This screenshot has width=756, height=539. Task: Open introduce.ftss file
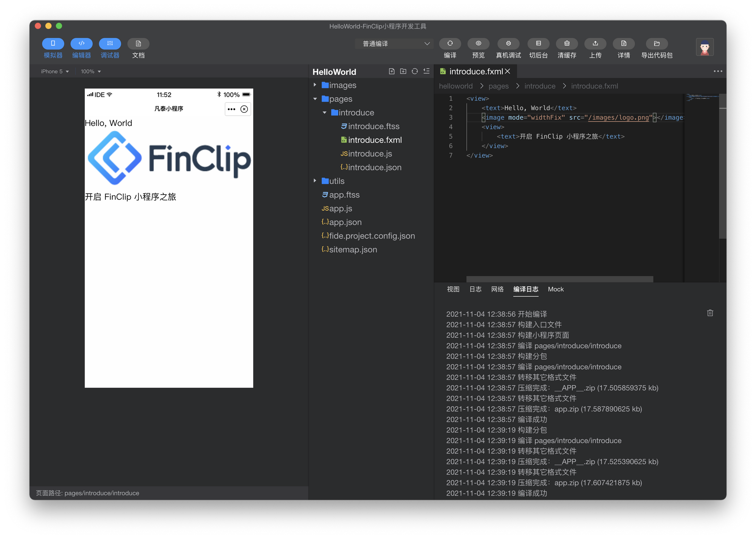pos(371,126)
